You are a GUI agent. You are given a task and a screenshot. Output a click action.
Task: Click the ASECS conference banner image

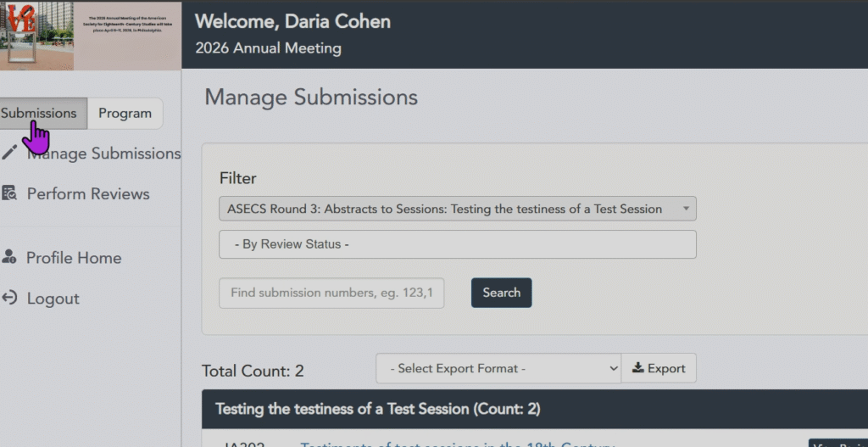point(91,35)
